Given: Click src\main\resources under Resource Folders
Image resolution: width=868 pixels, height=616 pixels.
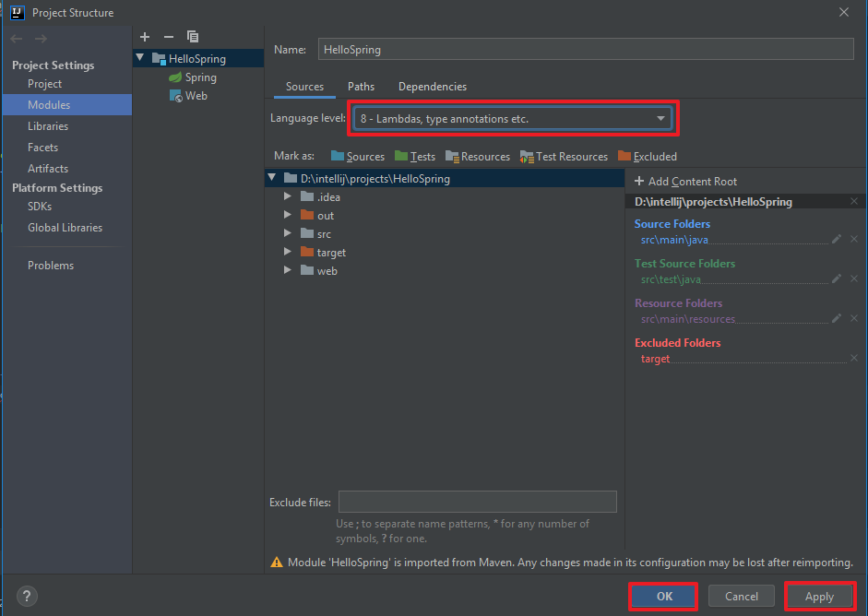Looking at the screenshot, I should pos(688,319).
